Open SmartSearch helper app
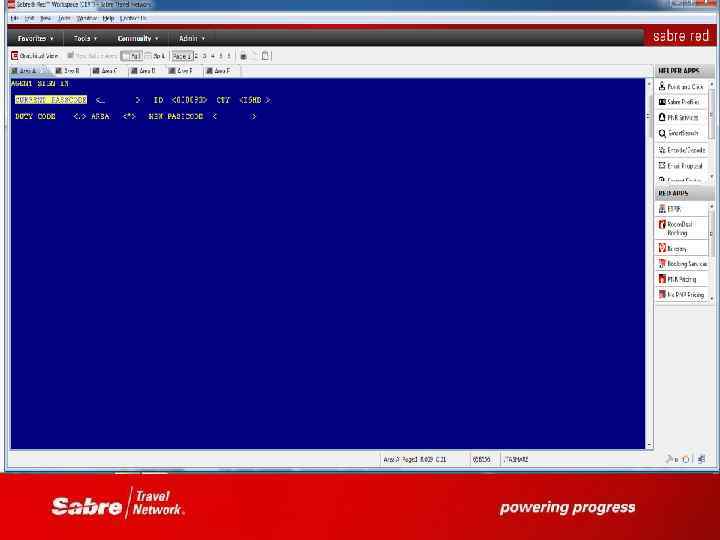The height and width of the screenshot is (540, 720). click(681, 133)
